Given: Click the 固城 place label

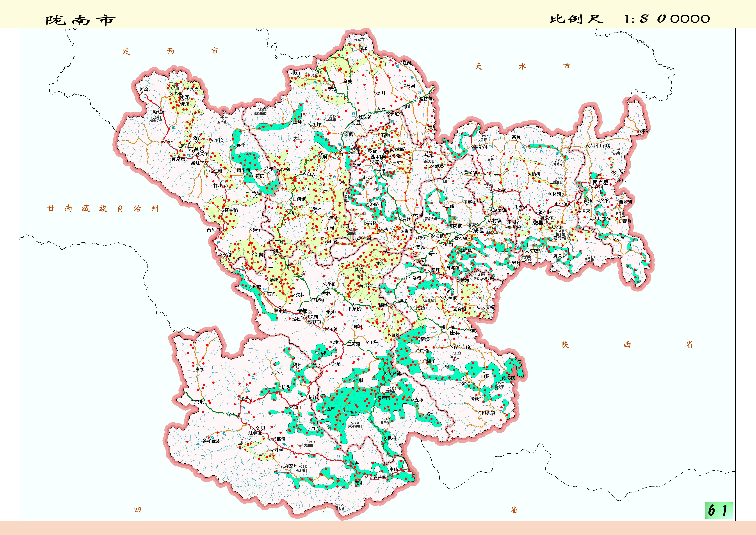Looking at the screenshot, I should [363, 48].
